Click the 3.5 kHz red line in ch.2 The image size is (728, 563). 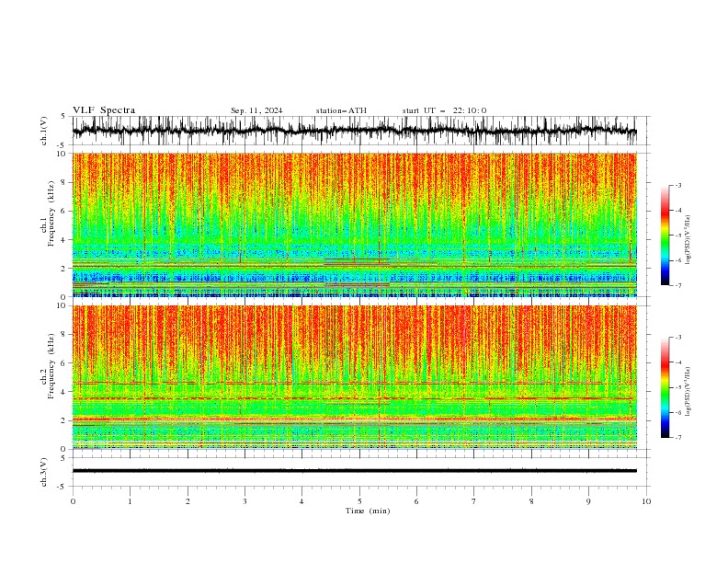pos(354,398)
